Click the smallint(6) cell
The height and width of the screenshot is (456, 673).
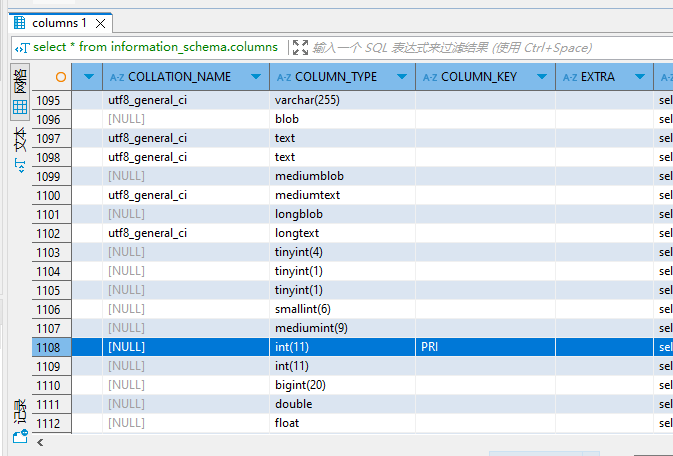pos(343,309)
